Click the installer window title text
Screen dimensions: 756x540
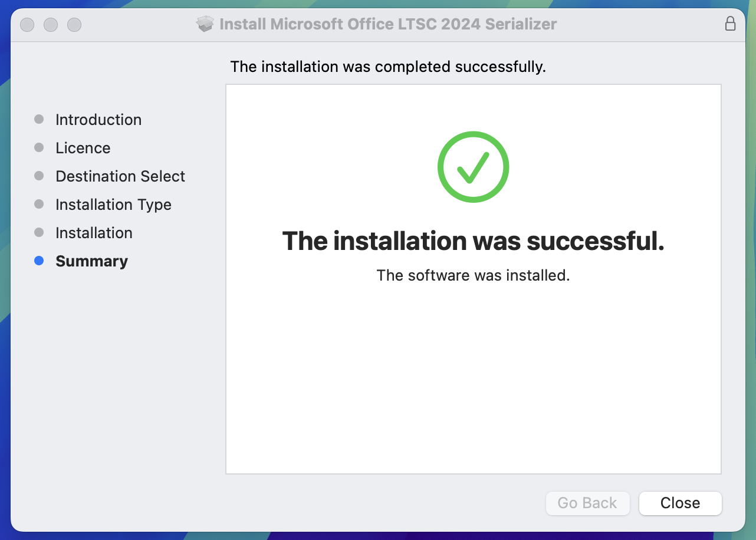click(x=388, y=24)
